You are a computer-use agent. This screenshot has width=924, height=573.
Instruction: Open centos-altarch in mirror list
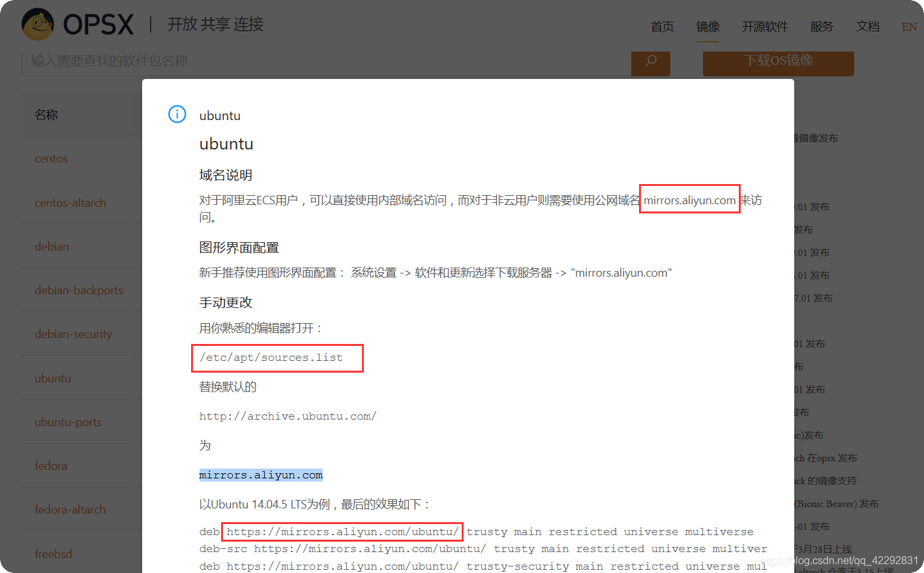coord(70,203)
